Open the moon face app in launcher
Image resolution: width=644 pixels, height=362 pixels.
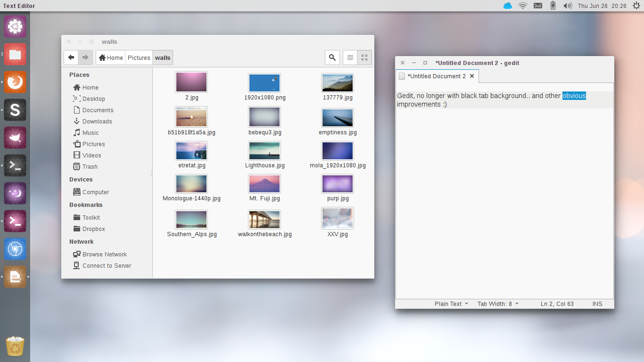click(x=15, y=193)
